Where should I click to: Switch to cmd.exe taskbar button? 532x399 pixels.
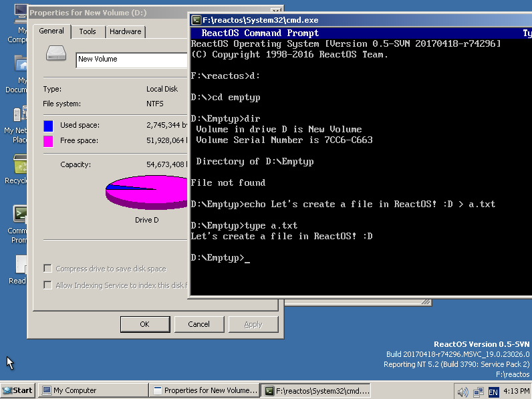pyautogui.click(x=315, y=390)
